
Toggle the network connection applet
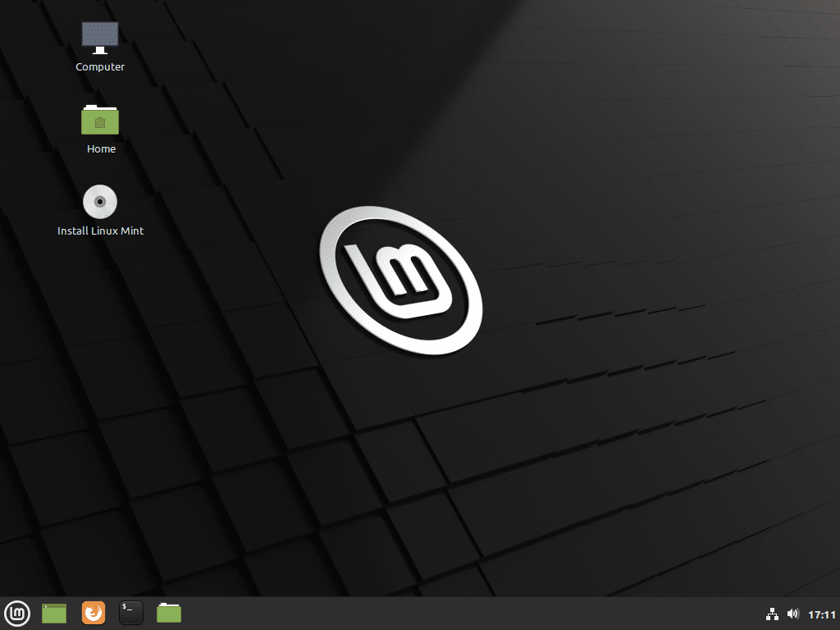tap(772, 613)
